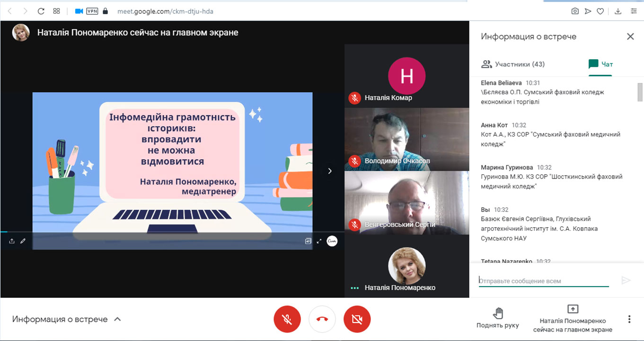Viewport: 644px width, 341px height.
Task: Click the slide title 'Інфомедійна грамотність істориків'
Action: pos(172,122)
